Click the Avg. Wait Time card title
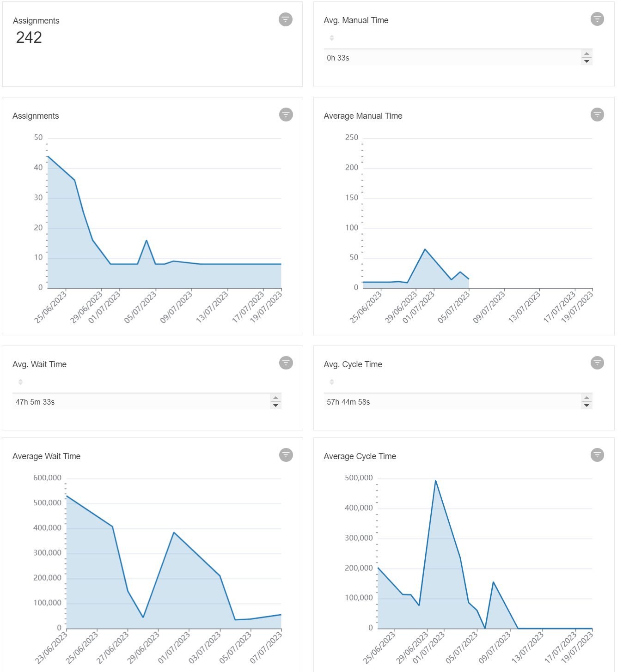617x672 pixels. [39, 364]
